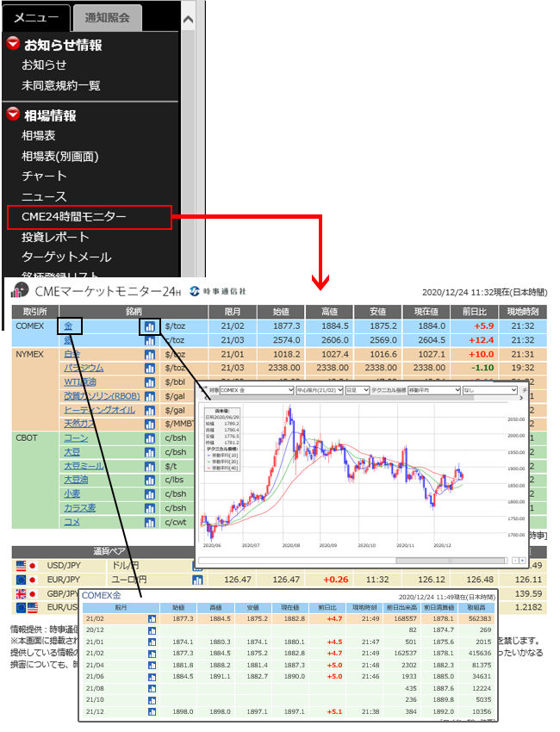Open the なし indicator dropdown

coord(490,390)
